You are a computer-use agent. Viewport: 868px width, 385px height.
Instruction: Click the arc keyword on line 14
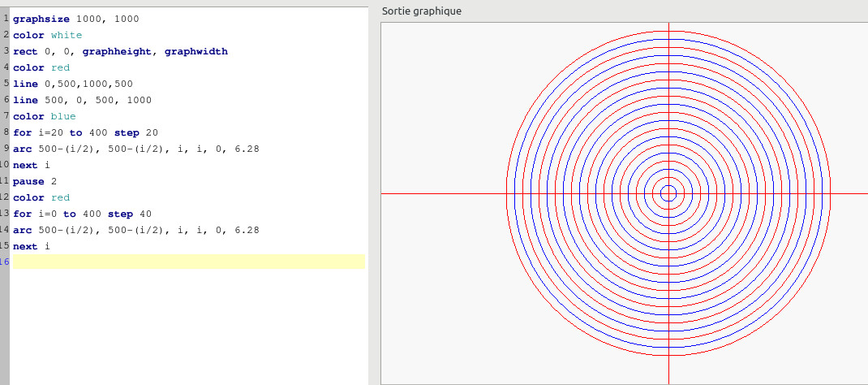tap(22, 230)
